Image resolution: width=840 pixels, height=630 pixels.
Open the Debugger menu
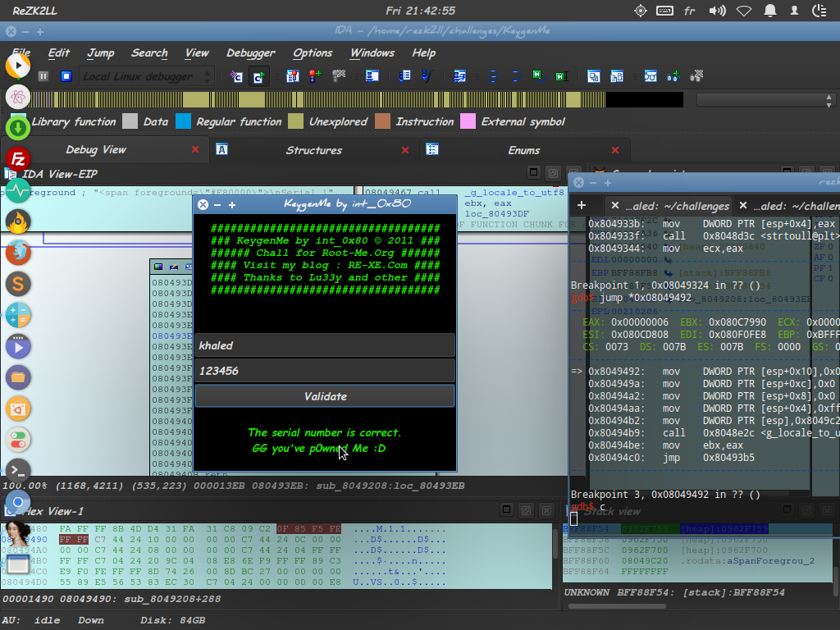[x=251, y=53]
